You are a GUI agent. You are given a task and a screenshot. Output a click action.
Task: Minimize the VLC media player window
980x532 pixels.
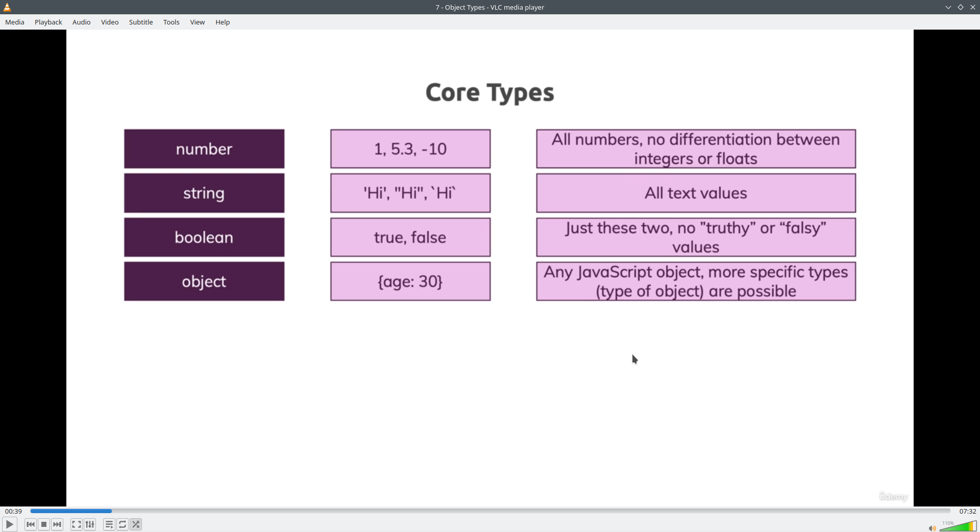click(x=948, y=7)
